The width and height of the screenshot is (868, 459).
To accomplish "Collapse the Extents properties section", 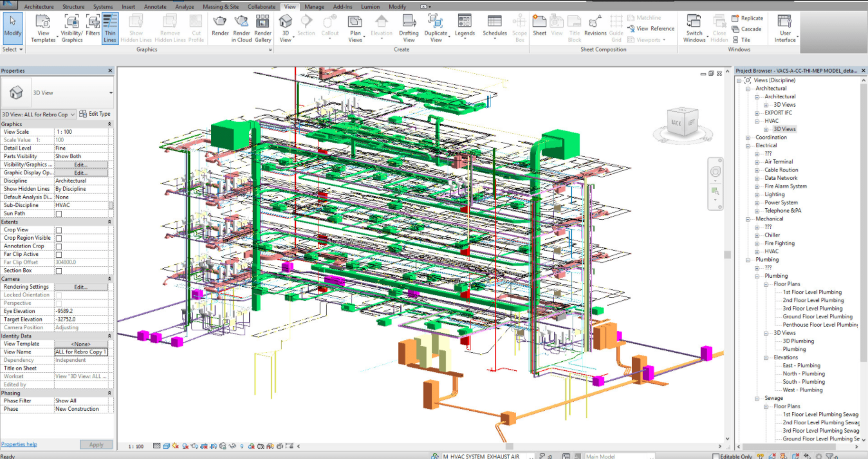I will (109, 222).
